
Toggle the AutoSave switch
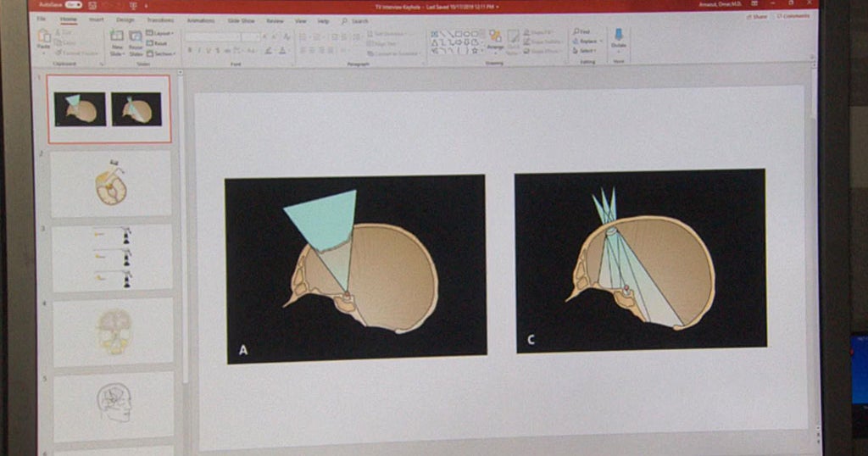[x=73, y=5]
